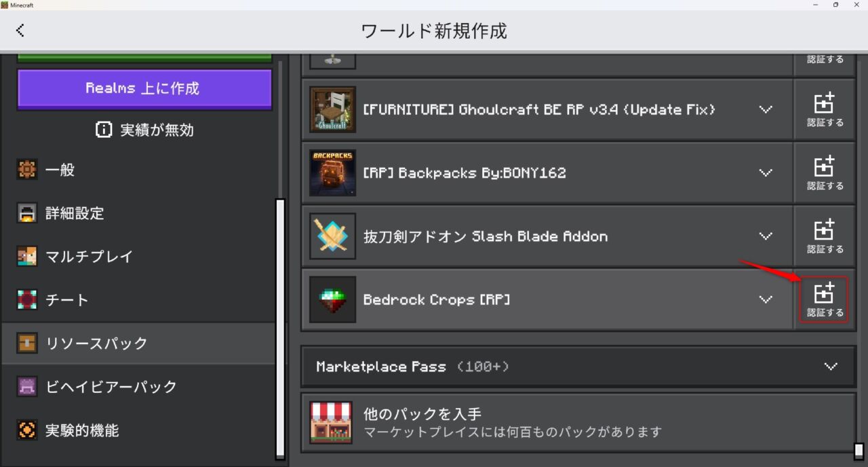Click the ビヘイビアーパック icon
This screenshot has height=467, width=868.
coord(26,387)
